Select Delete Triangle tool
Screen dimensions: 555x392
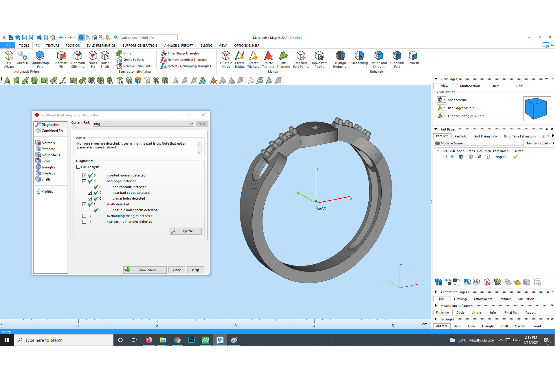pyautogui.click(x=268, y=59)
